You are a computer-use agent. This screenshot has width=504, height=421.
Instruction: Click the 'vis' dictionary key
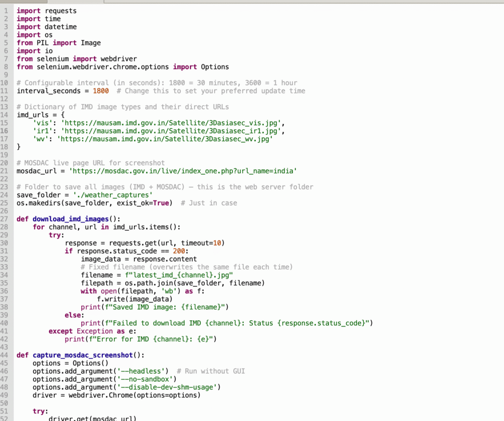click(43, 123)
